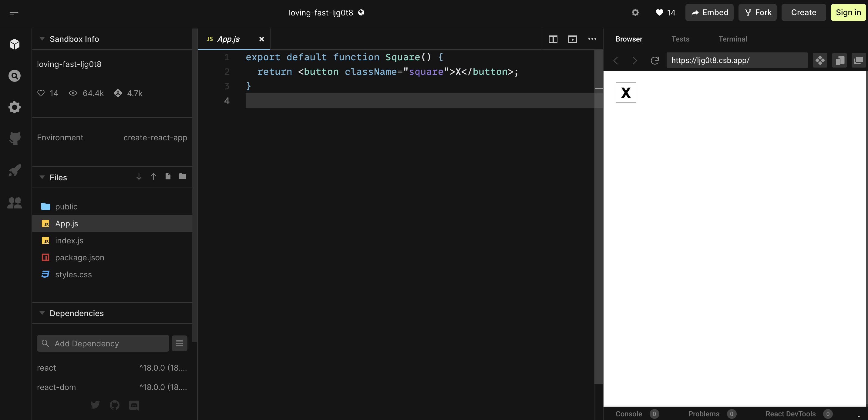This screenshot has width=868, height=420.
Task: Toggle preview window view icon
Action: tap(572, 39)
